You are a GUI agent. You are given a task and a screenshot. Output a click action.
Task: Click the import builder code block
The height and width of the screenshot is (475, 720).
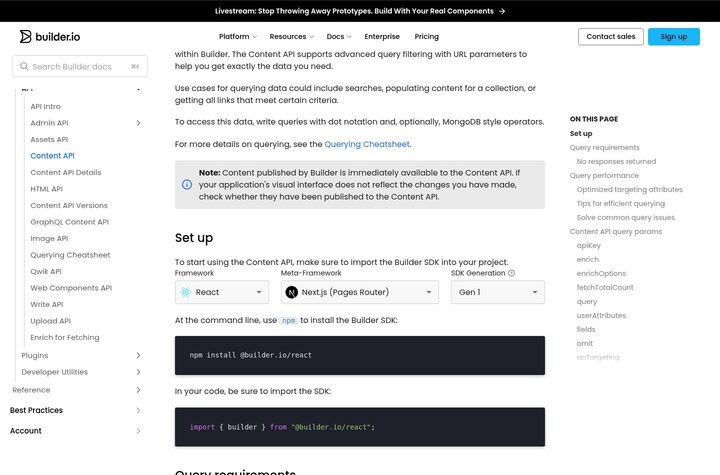360,427
